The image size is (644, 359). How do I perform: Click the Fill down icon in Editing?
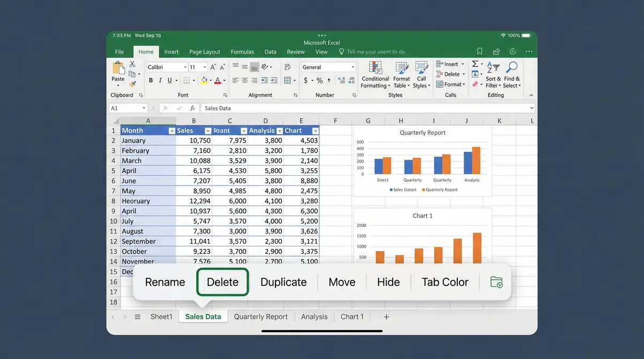tap(474, 74)
